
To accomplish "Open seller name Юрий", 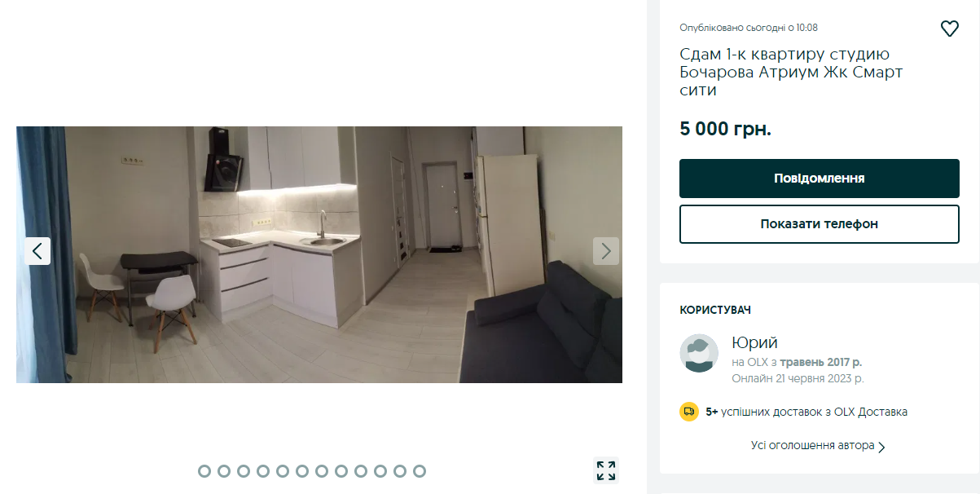I will [755, 342].
